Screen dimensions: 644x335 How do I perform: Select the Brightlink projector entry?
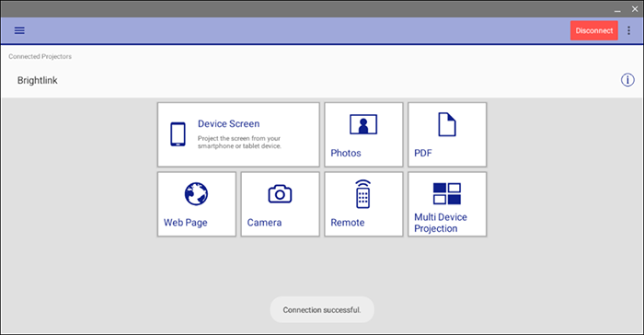[x=38, y=80]
